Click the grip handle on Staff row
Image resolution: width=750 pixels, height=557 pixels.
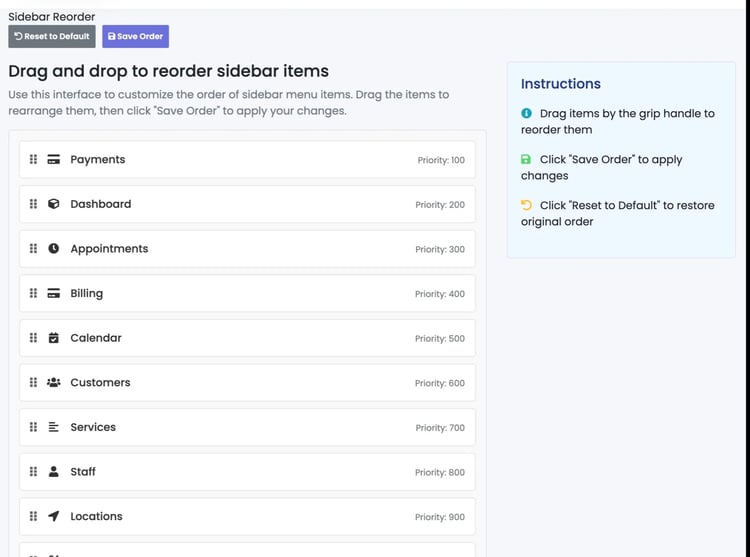pyautogui.click(x=33, y=471)
